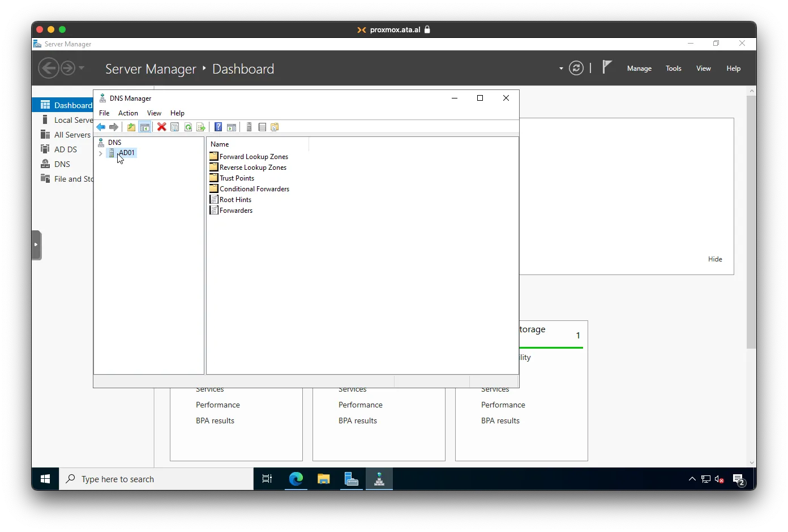
Task: Click the blue Help question mark icon
Action: point(218,127)
